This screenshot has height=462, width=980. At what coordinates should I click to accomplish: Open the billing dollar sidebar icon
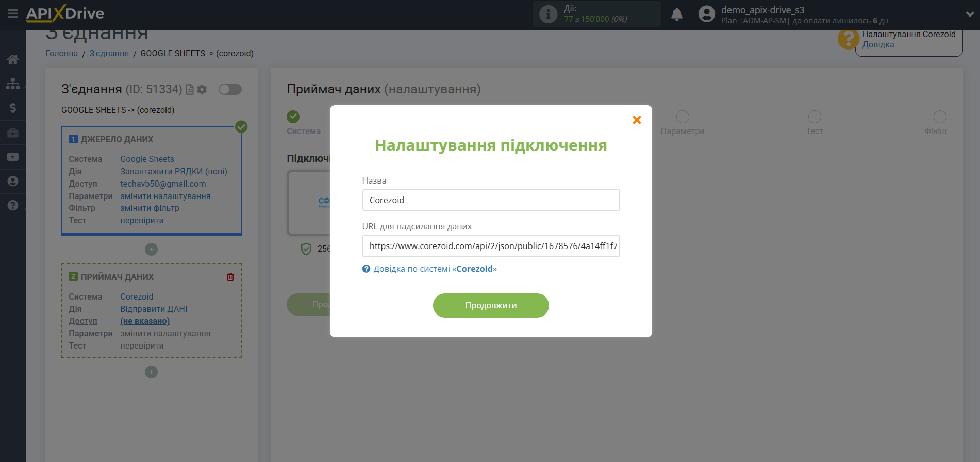[13, 108]
